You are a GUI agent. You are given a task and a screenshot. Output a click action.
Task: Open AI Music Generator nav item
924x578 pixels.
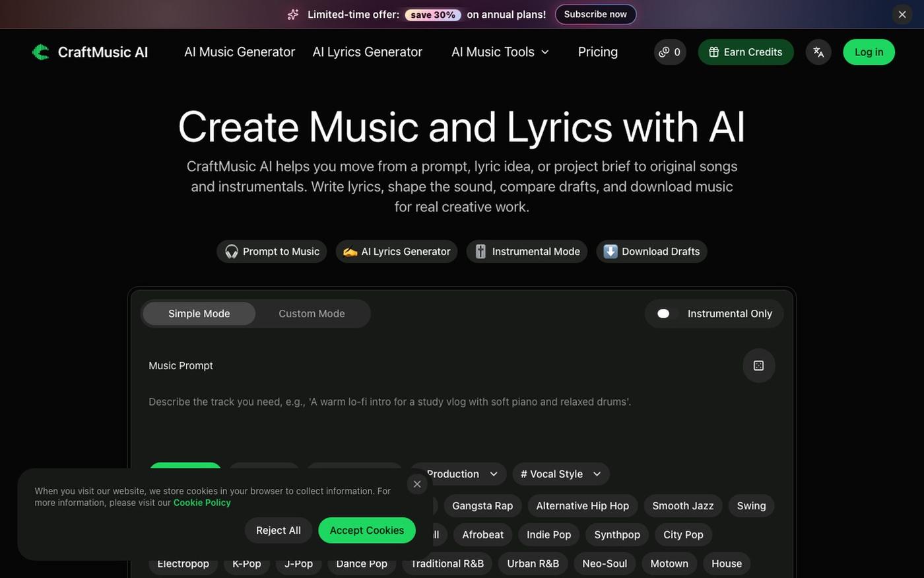pyautogui.click(x=240, y=52)
